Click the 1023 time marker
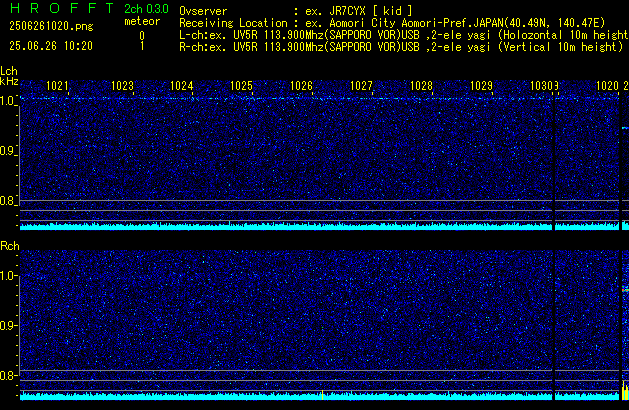 click(122, 86)
